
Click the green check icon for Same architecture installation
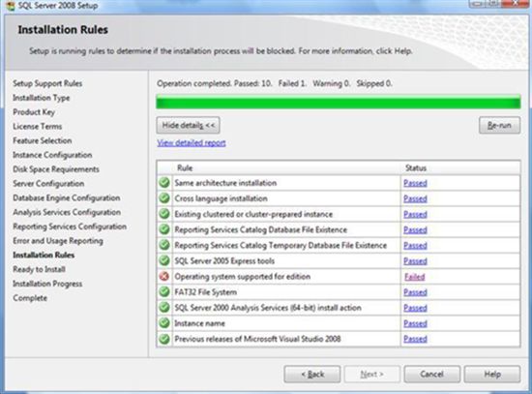(x=164, y=182)
